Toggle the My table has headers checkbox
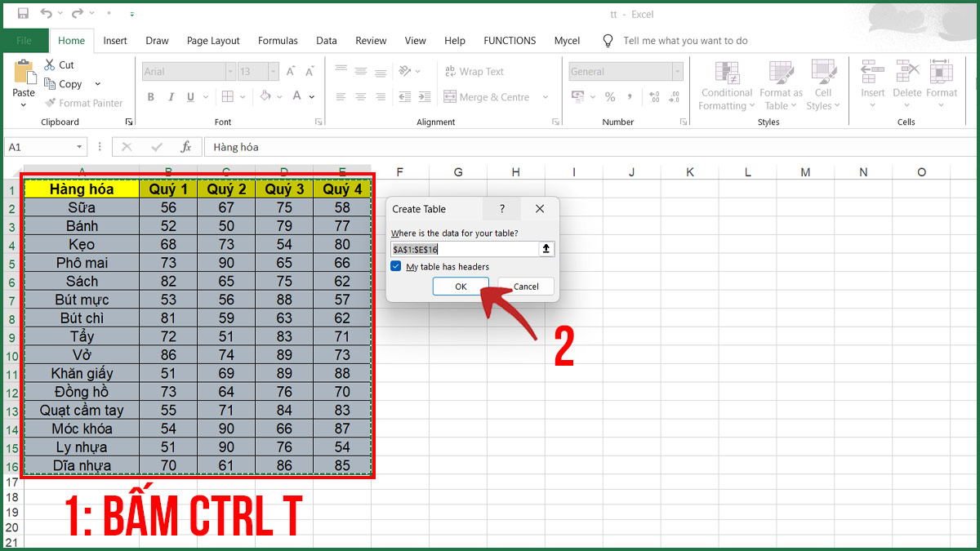 (x=396, y=266)
